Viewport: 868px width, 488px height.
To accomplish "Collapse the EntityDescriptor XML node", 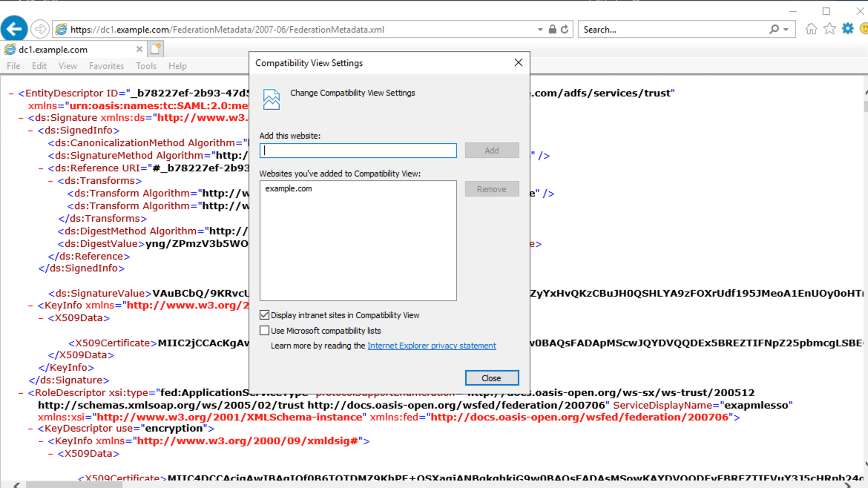I will 11,93.
